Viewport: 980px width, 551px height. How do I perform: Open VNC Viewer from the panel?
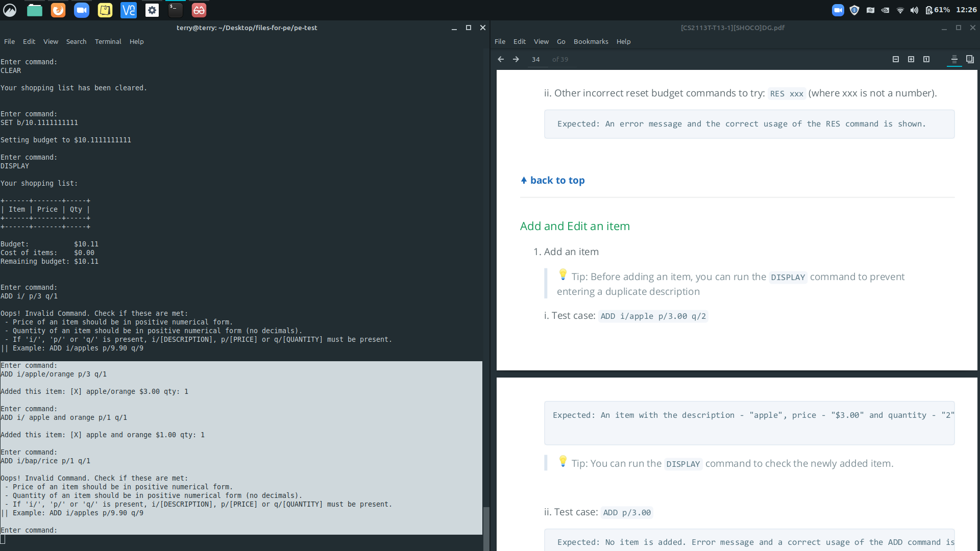[129, 10]
